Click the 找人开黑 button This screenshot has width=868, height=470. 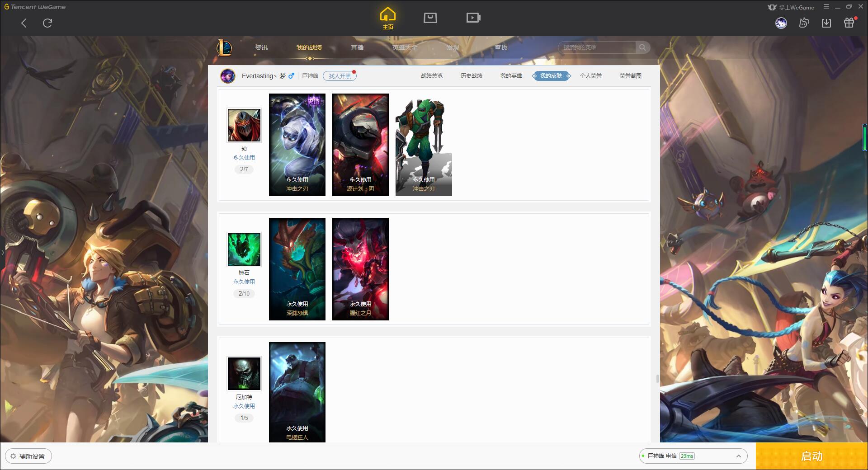point(340,76)
